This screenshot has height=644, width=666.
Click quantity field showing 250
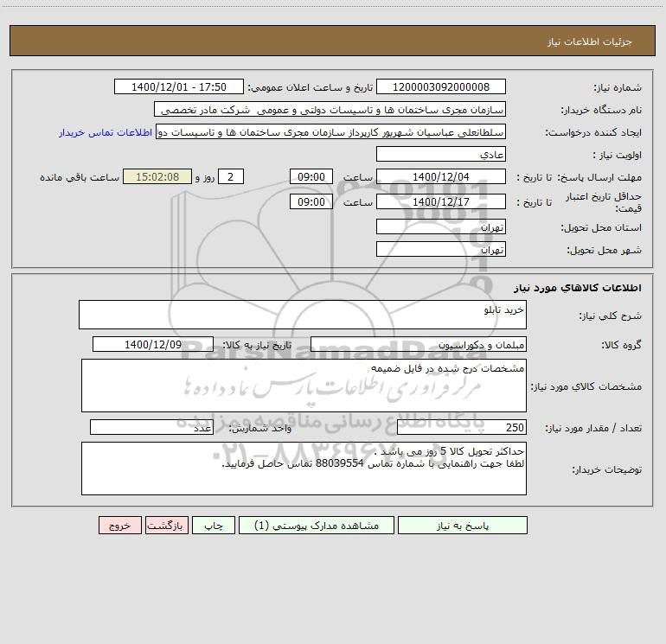[462, 427]
